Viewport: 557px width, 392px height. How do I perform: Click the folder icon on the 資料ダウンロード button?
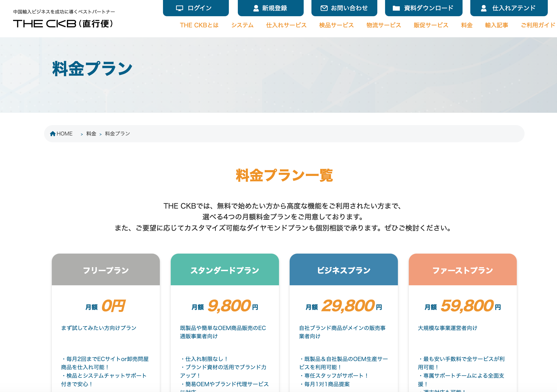coord(396,8)
